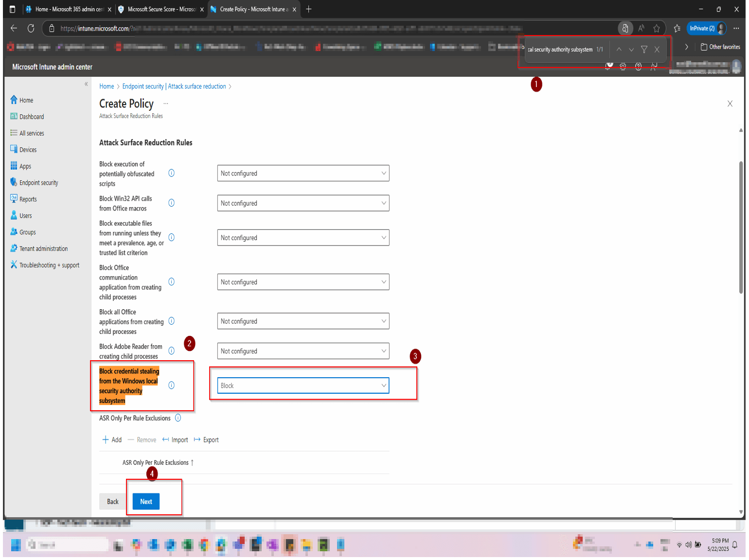749x560 pixels.
Task: Refresh the browser page
Action: [x=31, y=28]
